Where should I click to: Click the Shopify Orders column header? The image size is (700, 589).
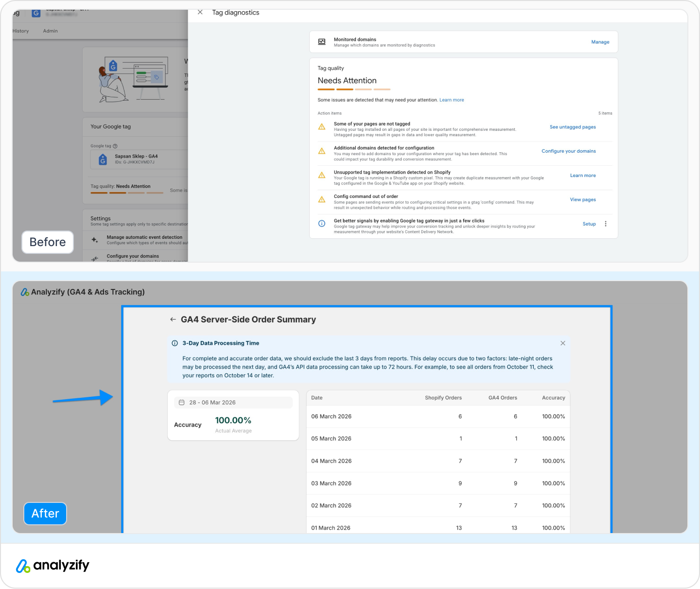[443, 398]
